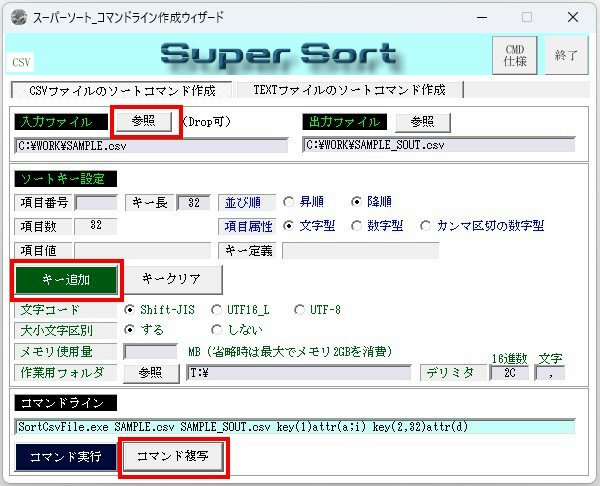Click the 出力ファイル label
This screenshot has width=600, height=486.
coord(344,122)
